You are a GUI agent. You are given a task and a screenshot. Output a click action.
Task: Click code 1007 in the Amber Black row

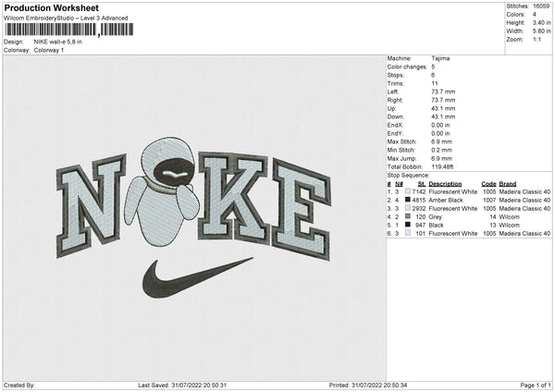[489, 201]
